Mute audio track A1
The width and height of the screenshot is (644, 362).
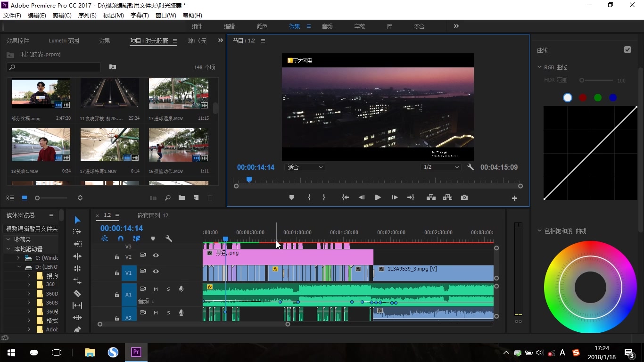156,289
